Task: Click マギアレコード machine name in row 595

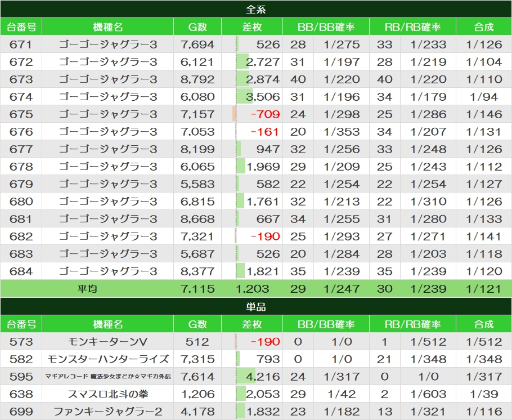Action: 108,377
